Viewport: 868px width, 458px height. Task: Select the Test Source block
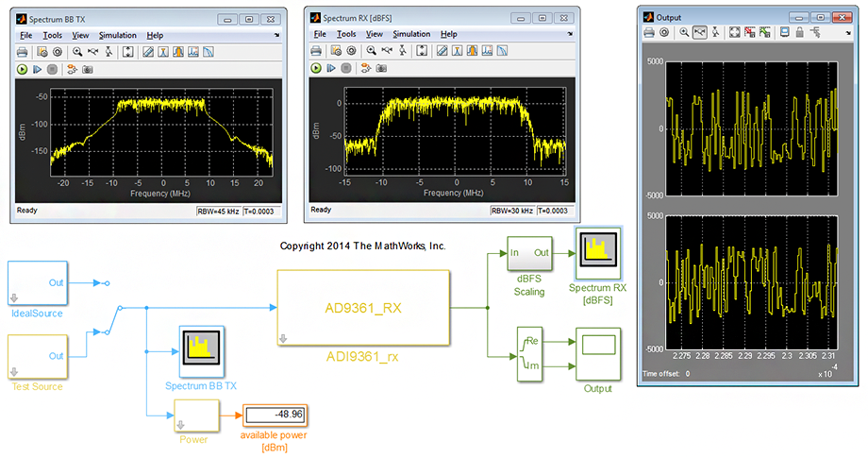click(x=38, y=357)
